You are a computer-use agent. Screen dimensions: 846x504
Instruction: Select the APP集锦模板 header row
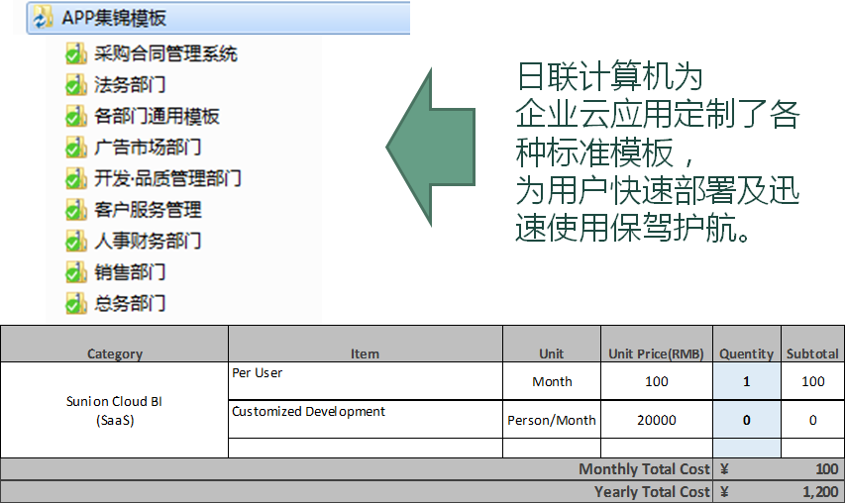pos(219,18)
